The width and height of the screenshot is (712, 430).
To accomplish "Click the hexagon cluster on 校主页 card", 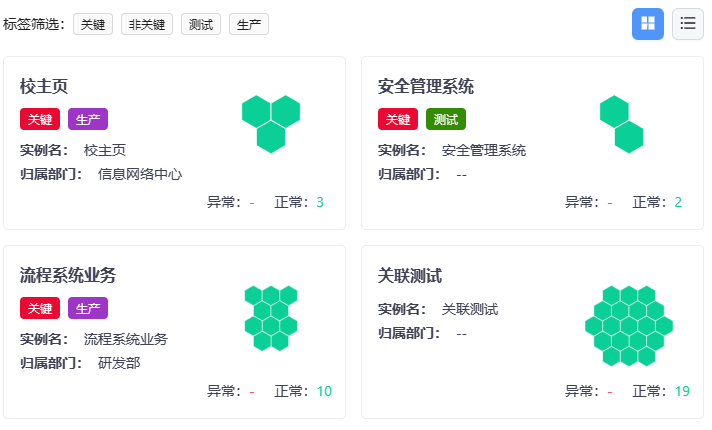I will 271,124.
